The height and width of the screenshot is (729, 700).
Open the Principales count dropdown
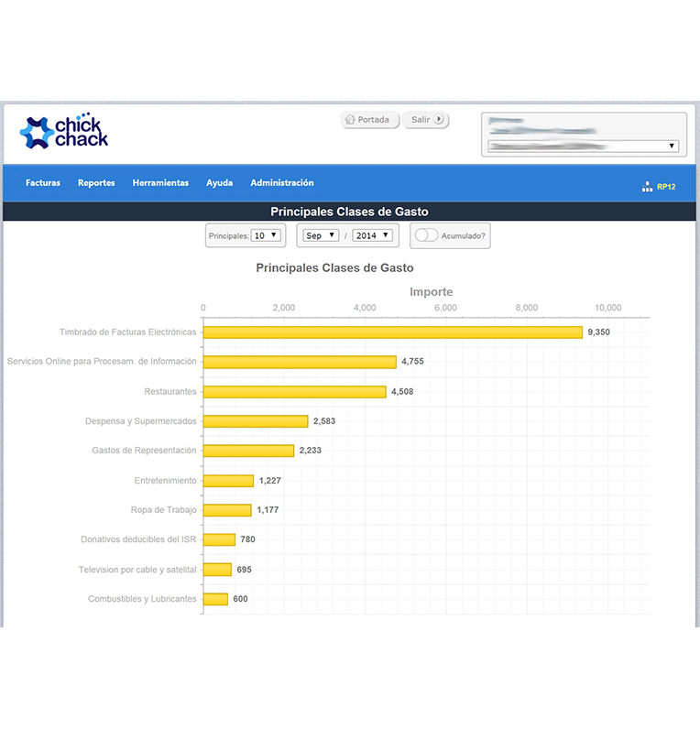[x=266, y=235]
